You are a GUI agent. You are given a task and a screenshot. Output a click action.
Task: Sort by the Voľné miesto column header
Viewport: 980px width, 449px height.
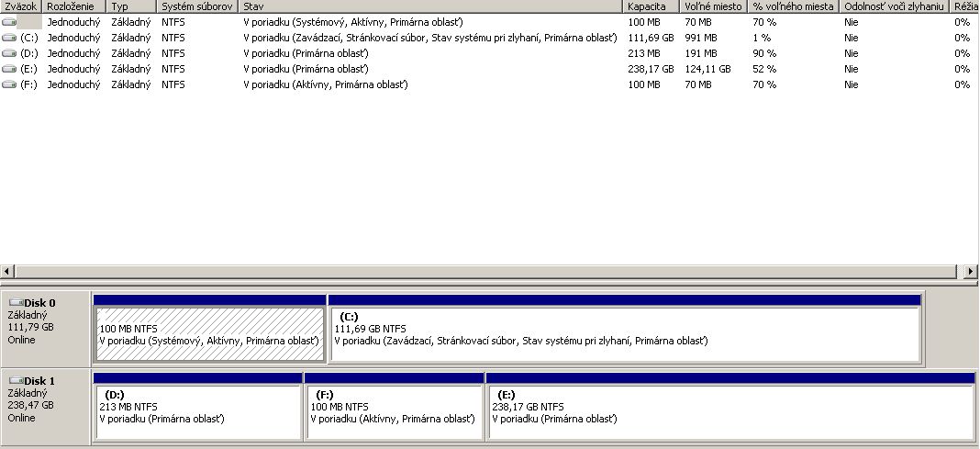pos(714,6)
